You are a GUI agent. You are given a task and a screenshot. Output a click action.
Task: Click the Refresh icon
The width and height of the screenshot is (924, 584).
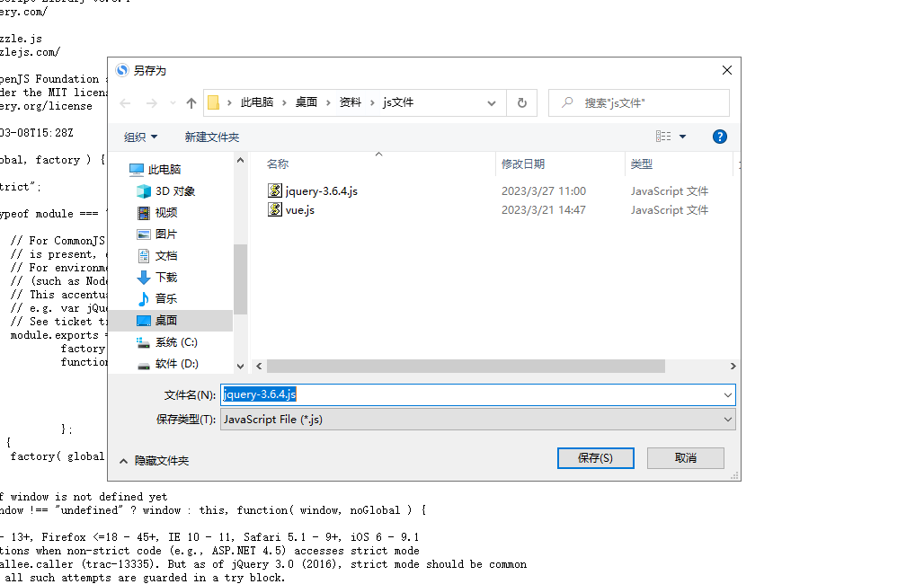[x=521, y=102]
